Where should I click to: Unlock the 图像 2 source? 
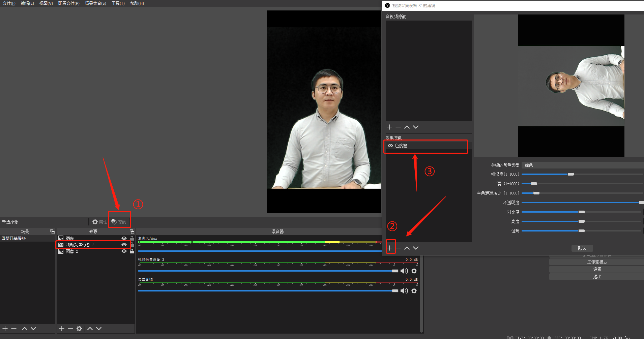click(x=132, y=251)
